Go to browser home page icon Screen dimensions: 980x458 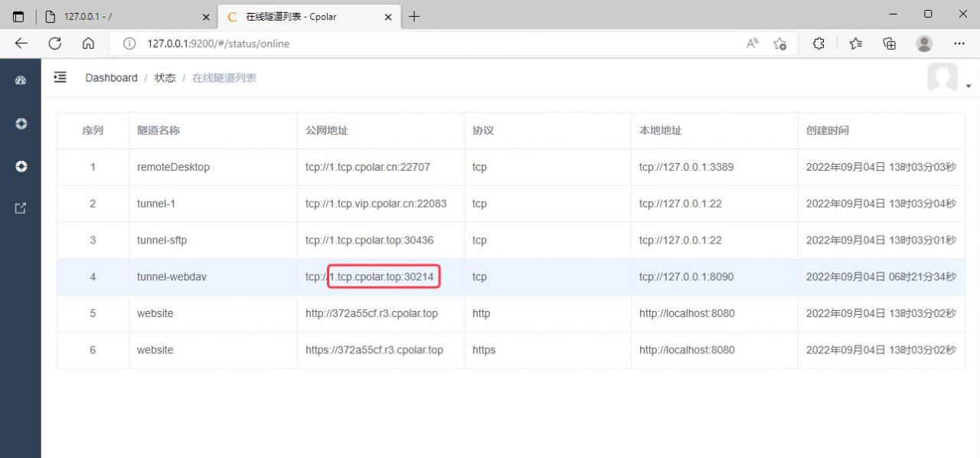click(x=88, y=44)
